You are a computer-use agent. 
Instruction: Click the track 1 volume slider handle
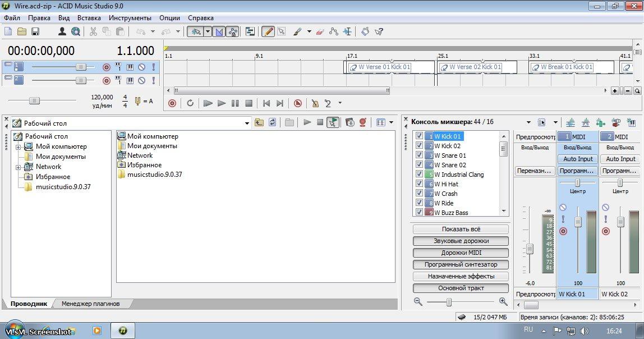click(x=81, y=67)
